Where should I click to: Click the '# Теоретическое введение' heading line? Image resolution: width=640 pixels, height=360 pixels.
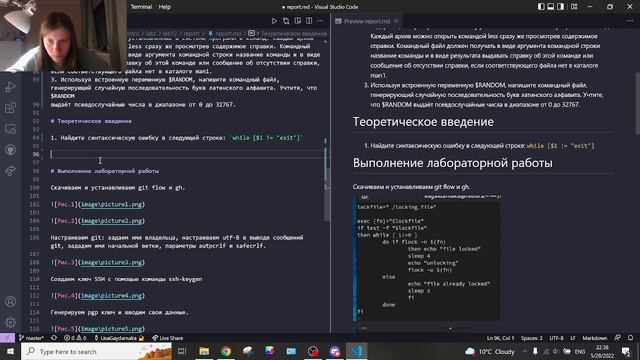[91, 121]
